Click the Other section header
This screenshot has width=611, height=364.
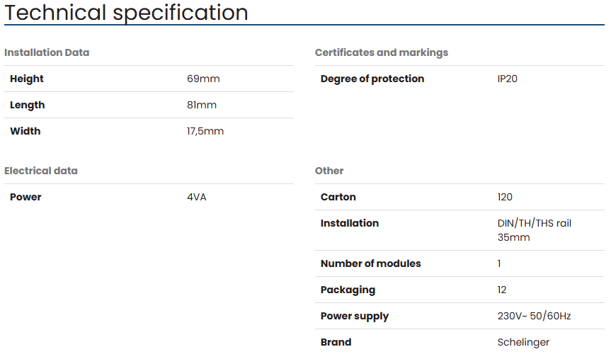329,171
